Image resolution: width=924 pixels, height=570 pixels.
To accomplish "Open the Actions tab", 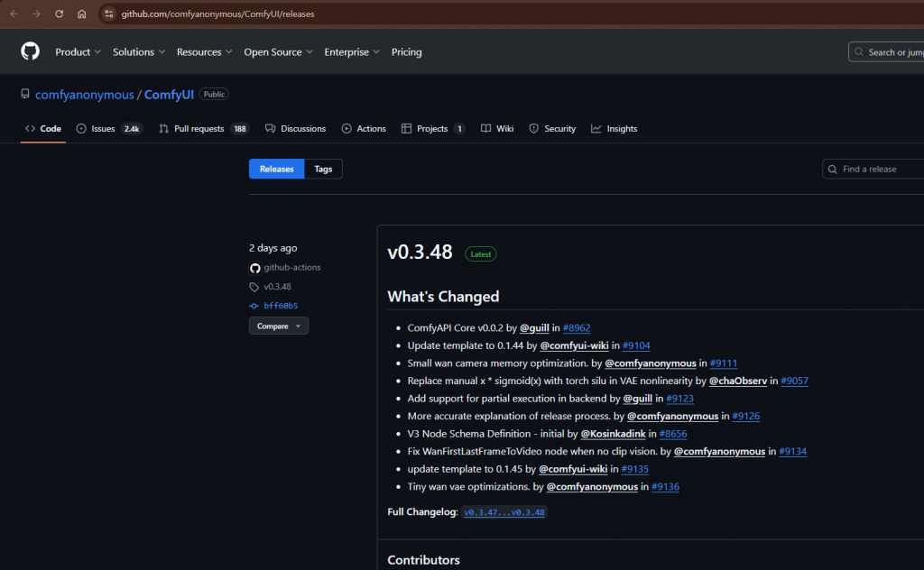I will [364, 128].
